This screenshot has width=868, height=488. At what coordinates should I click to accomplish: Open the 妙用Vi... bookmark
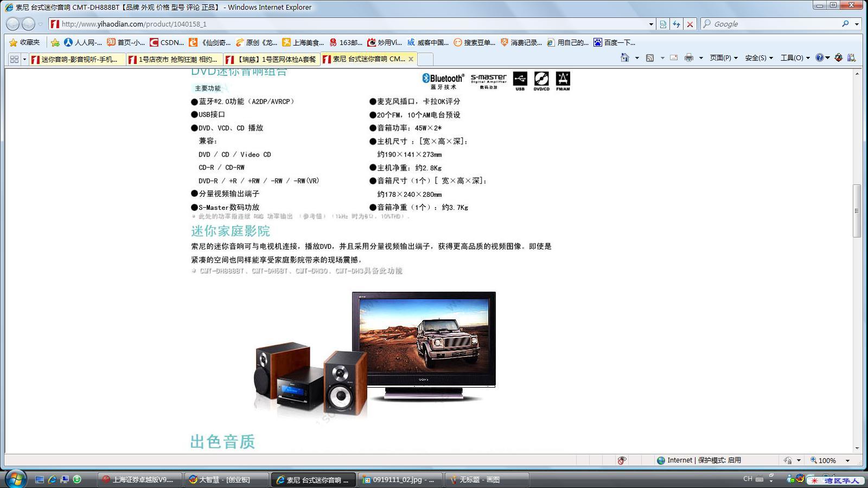385,42
